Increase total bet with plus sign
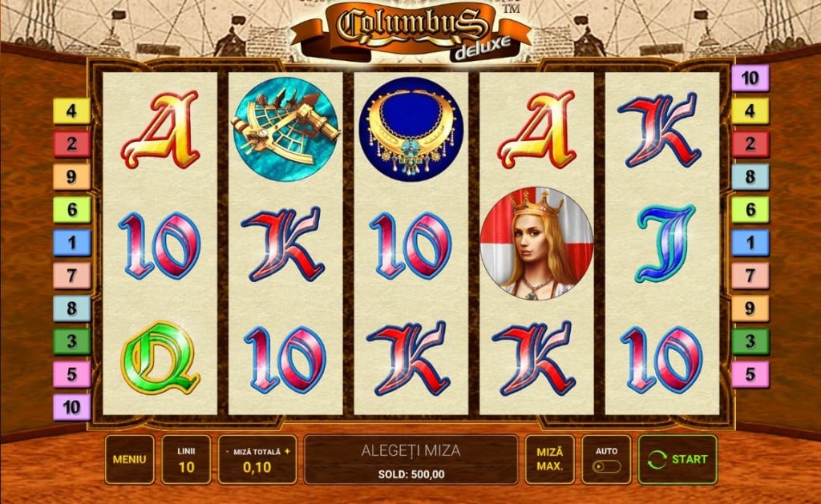The width and height of the screenshot is (821, 504). (287, 451)
